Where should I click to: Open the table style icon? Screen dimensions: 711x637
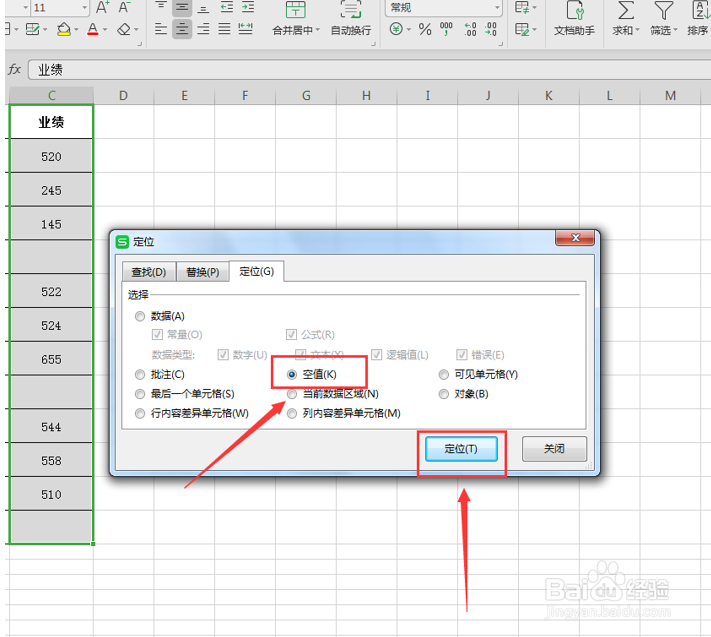click(522, 29)
